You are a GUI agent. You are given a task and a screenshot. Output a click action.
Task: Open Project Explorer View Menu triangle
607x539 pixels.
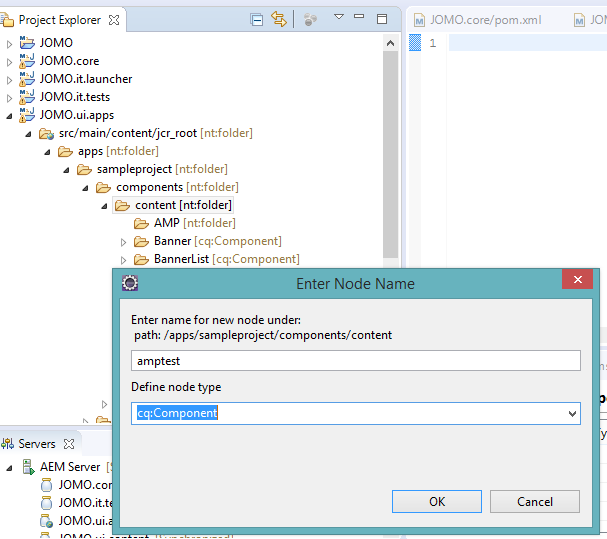click(339, 17)
